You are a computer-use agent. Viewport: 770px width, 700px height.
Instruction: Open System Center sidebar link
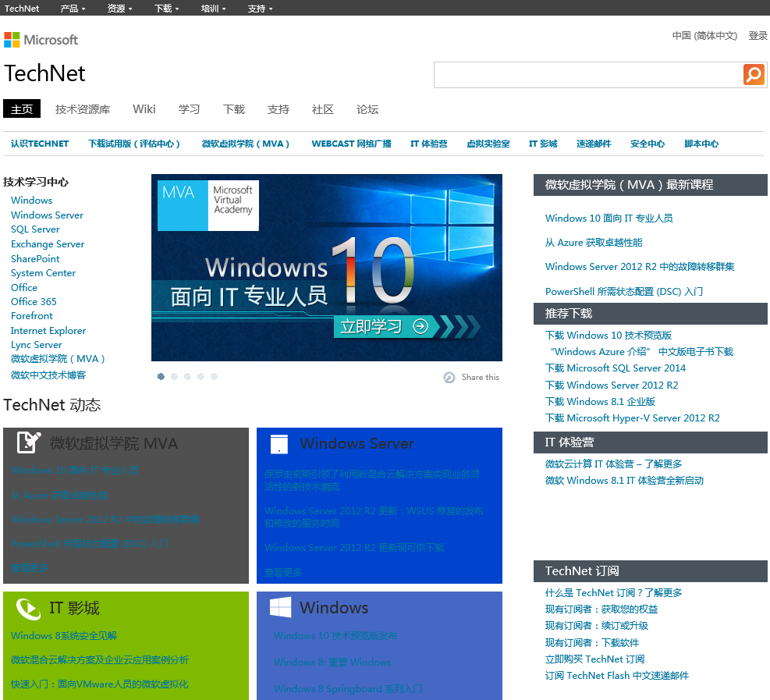point(43,273)
